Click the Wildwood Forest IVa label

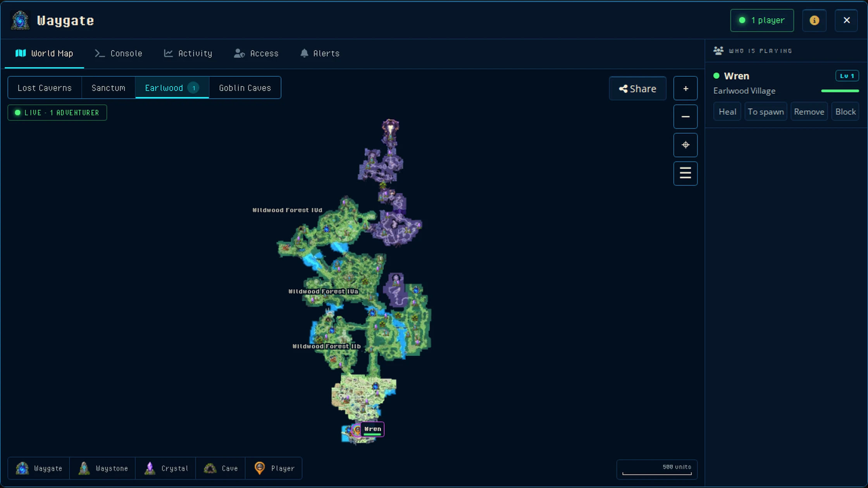(x=323, y=292)
